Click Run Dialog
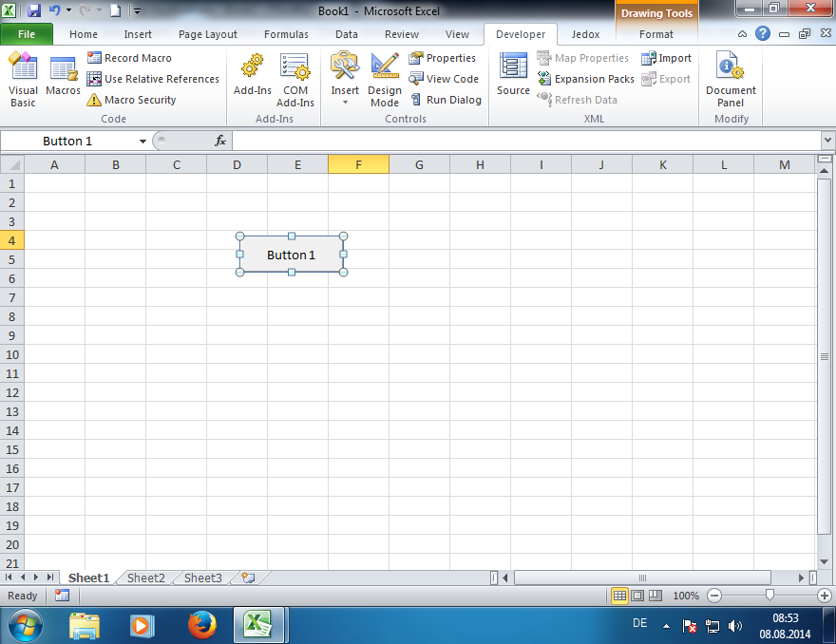The height and width of the screenshot is (644, 836). click(x=446, y=100)
